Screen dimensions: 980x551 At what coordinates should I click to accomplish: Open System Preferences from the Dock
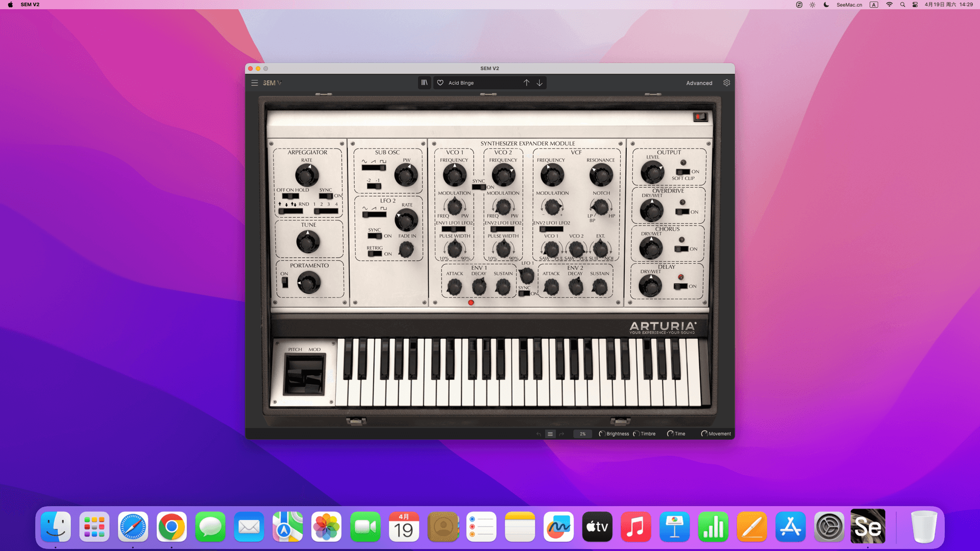pos(829,527)
